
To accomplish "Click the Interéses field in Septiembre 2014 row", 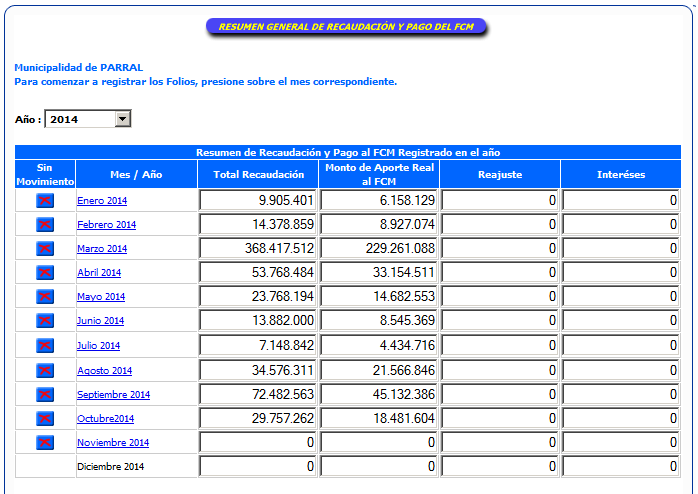I will coord(621,395).
